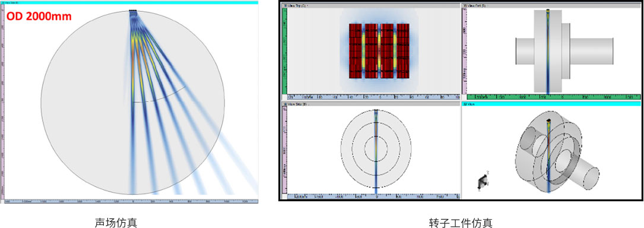644x228 pixels.
Task: Click the leftmost red probe array block
Action: click(x=355, y=50)
